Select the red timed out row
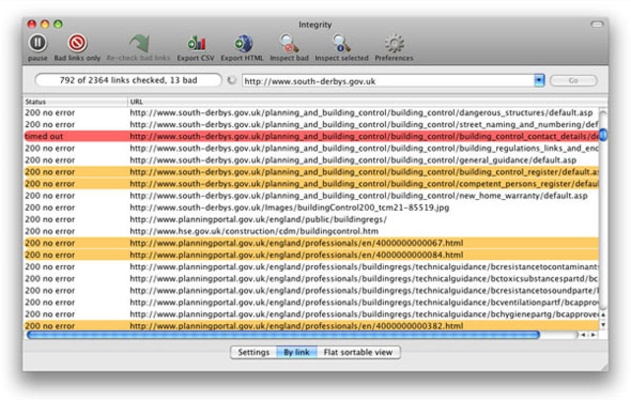 (300, 136)
